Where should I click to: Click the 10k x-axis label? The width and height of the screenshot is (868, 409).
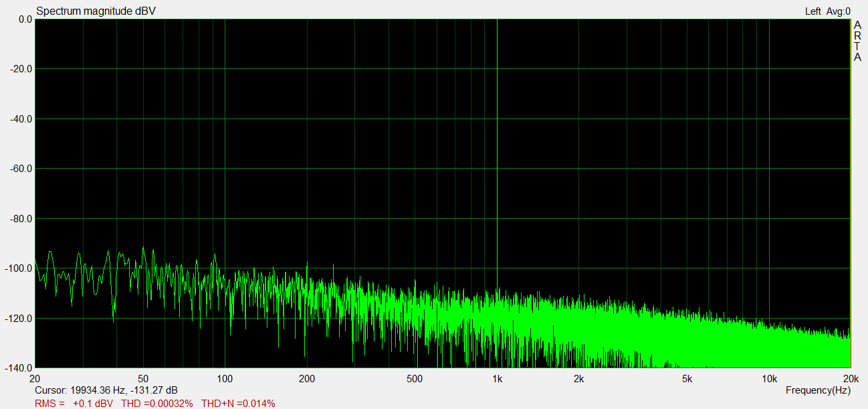[769, 379]
